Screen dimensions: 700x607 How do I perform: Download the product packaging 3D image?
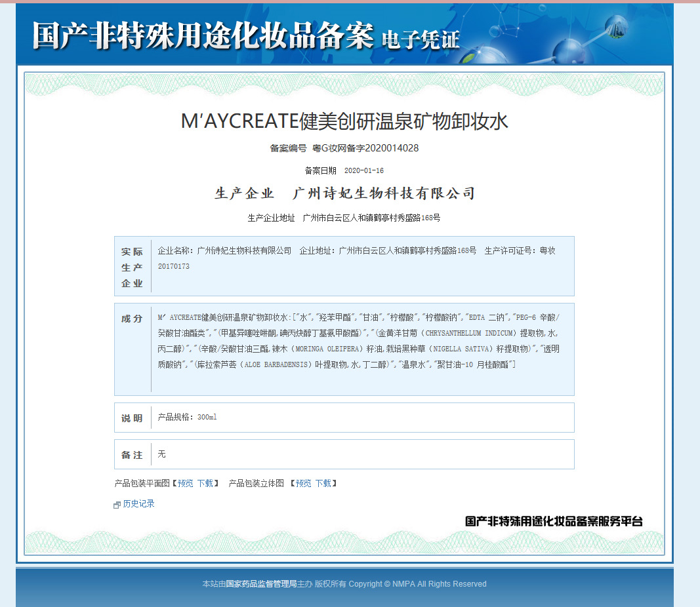click(323, 484)
